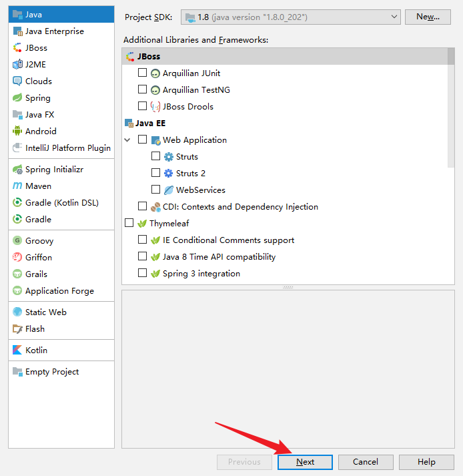Enable the Arquillian TestNG checkbox
Screen dimensions: 463x476
(142, 89)
